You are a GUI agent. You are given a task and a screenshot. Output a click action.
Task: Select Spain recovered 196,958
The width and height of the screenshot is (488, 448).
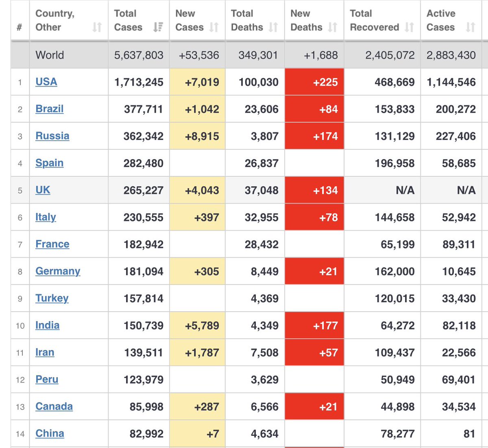(x=394, y=163)
